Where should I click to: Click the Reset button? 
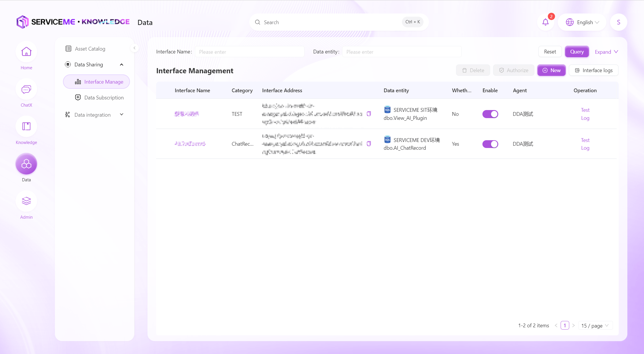(550, 52)
